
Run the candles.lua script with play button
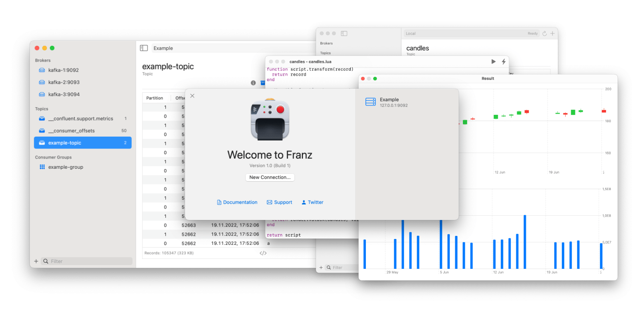(493, 62)
